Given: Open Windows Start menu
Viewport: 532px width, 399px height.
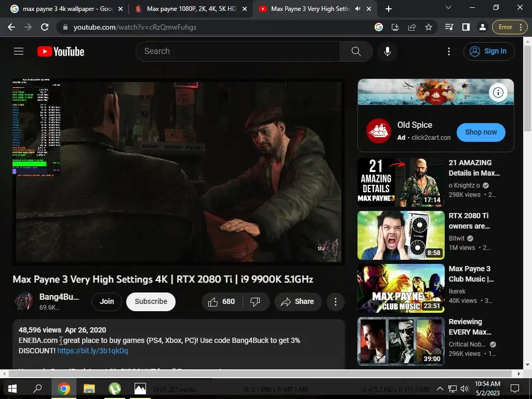Looking at the screenshot, I should click(x=12, y=389).
